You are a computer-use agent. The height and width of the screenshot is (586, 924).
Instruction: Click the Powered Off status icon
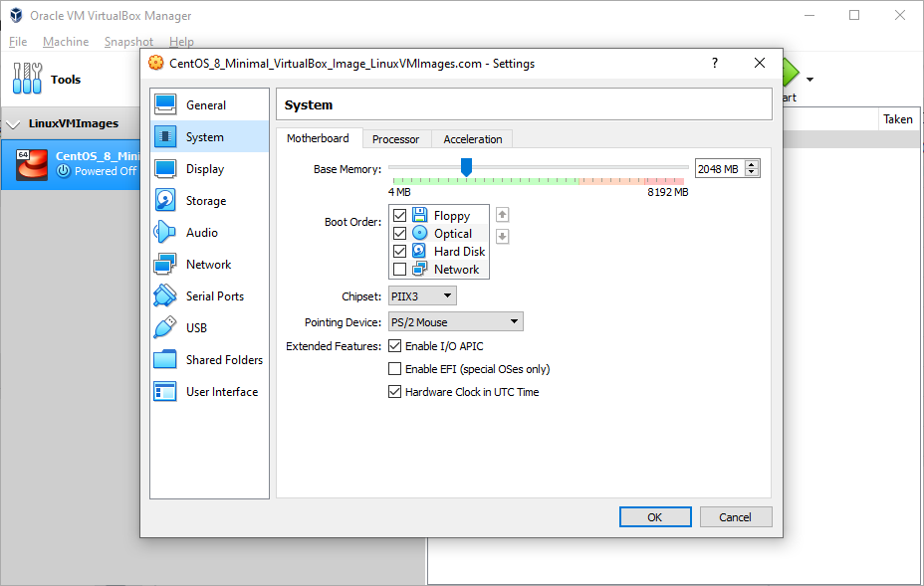pos(64,171)
